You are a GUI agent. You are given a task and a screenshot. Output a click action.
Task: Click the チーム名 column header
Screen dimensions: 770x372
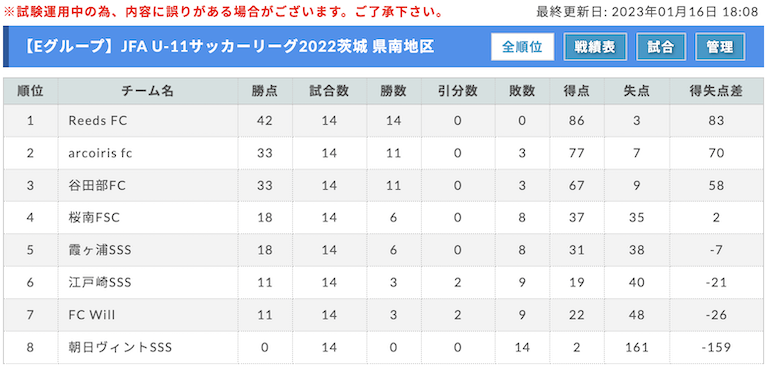(148, 91)
